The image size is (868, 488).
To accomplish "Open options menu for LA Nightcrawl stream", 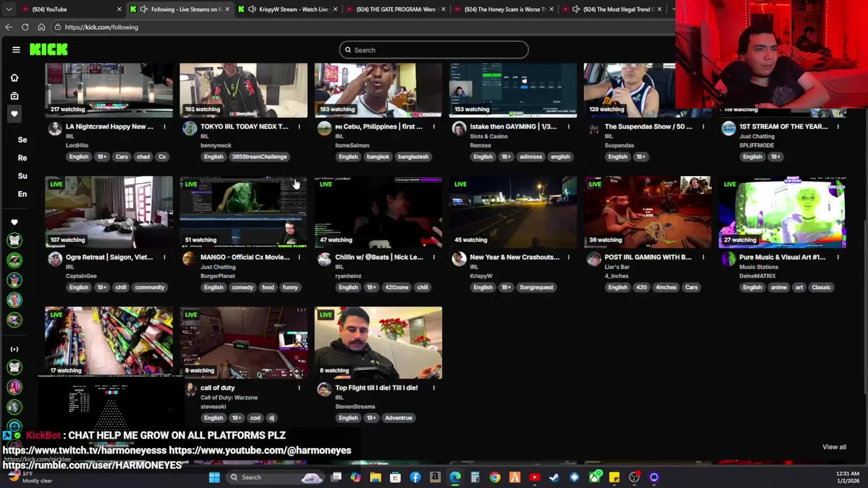I will click(164, 127).
